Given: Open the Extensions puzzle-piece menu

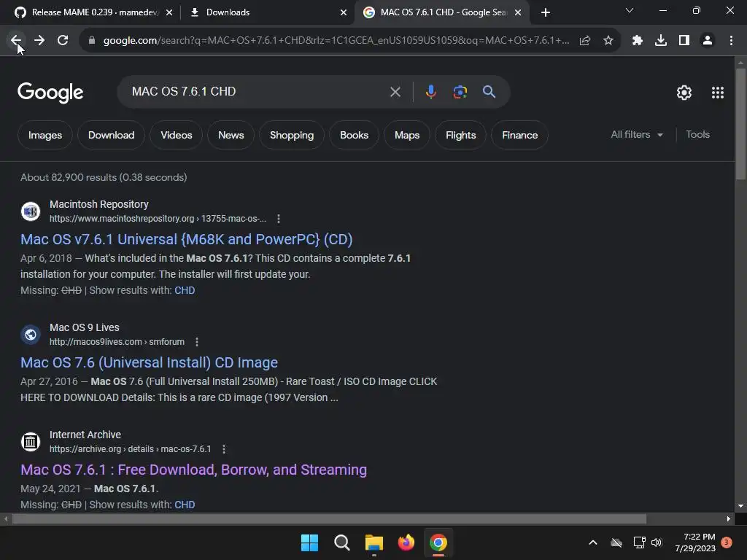Looking at the screenshot, I should 638,41.
